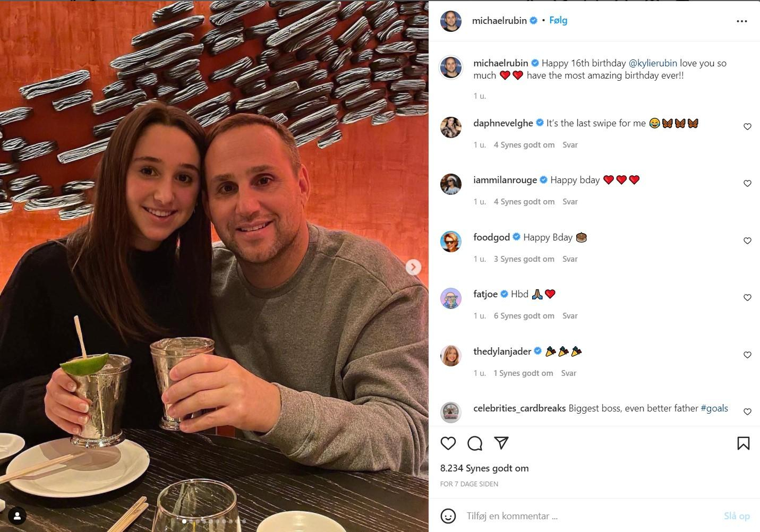Follow michaelrubin via Følg link
The image size is (760, 532).
coord(558,20)
